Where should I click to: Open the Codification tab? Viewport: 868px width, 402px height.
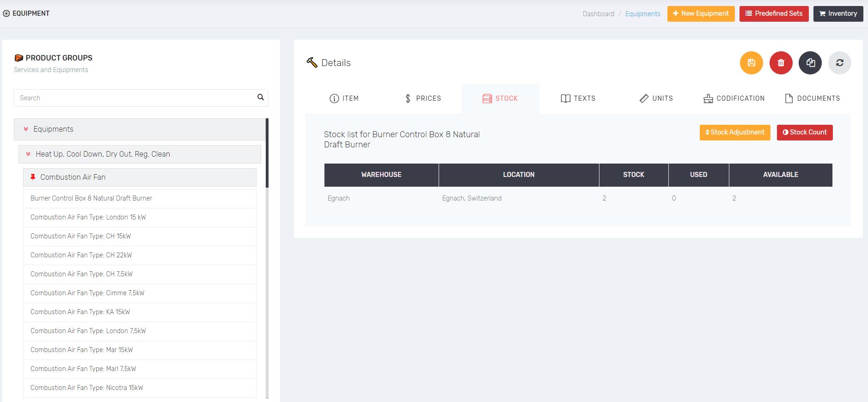tap(734, 98)
